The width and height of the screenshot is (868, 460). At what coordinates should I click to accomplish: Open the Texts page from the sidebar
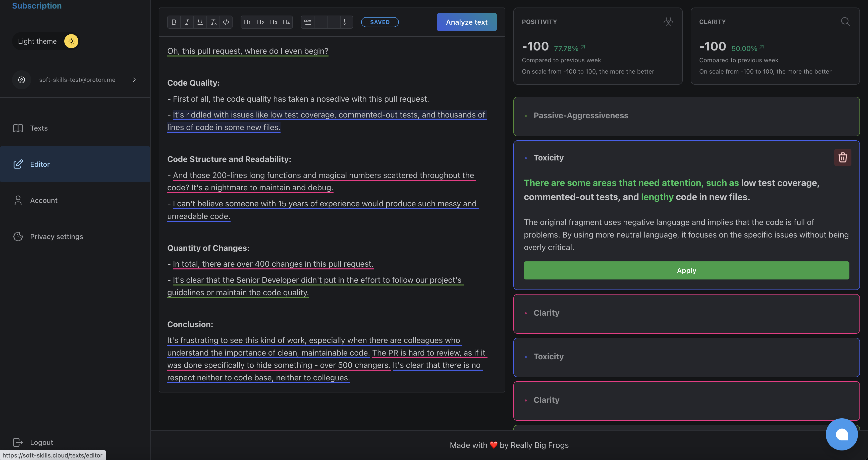point(75,128)
